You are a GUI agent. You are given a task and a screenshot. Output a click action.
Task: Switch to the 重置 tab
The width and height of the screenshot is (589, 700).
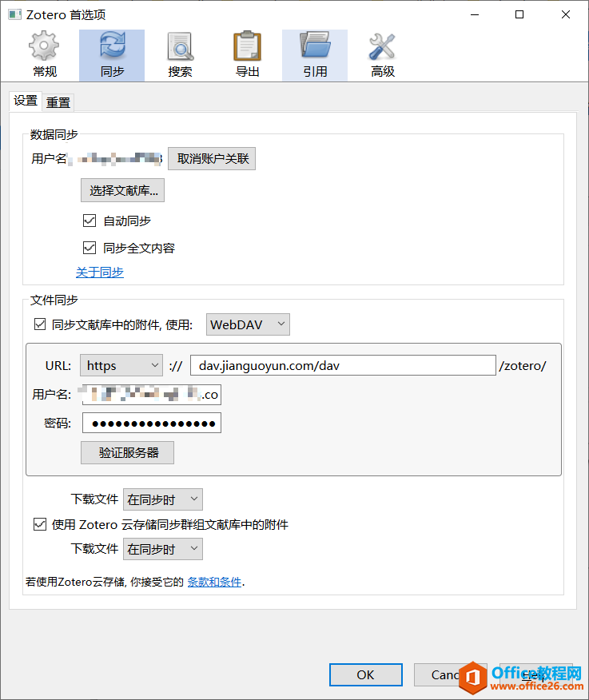[58, 102]
